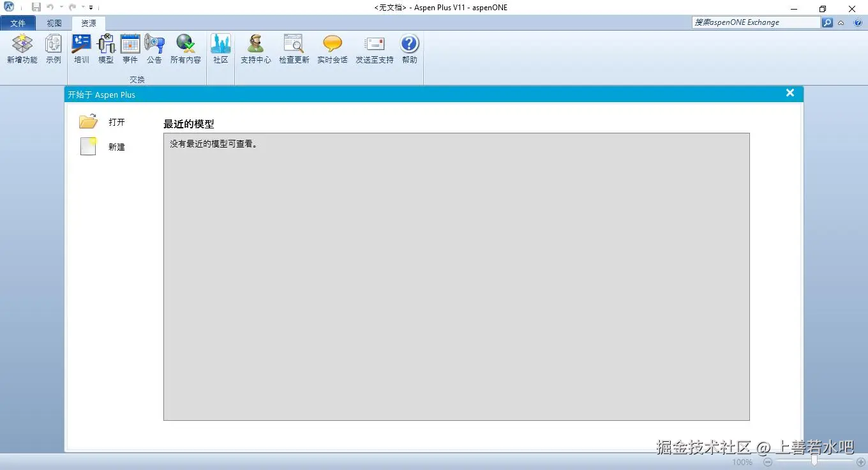868x470 pixels.
Task: Click the 打开 open label
Action: click(117, 122)
